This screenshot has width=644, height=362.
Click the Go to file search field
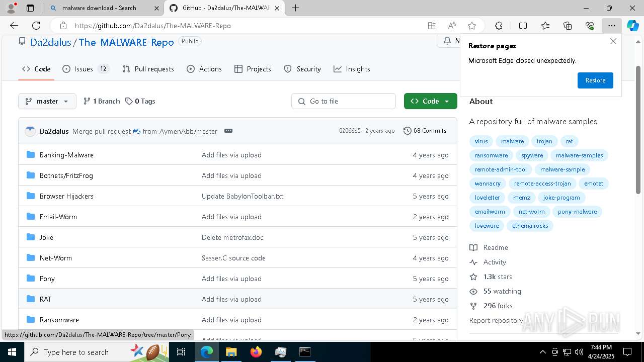pyautogui.click(x=344, y=101)
